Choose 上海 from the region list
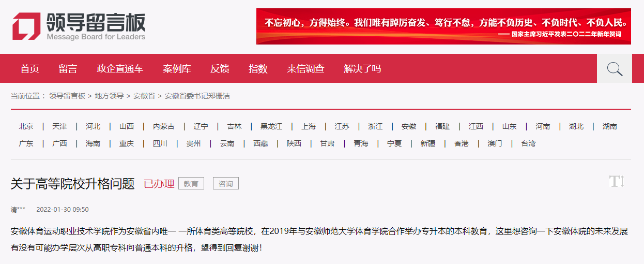 309,126
